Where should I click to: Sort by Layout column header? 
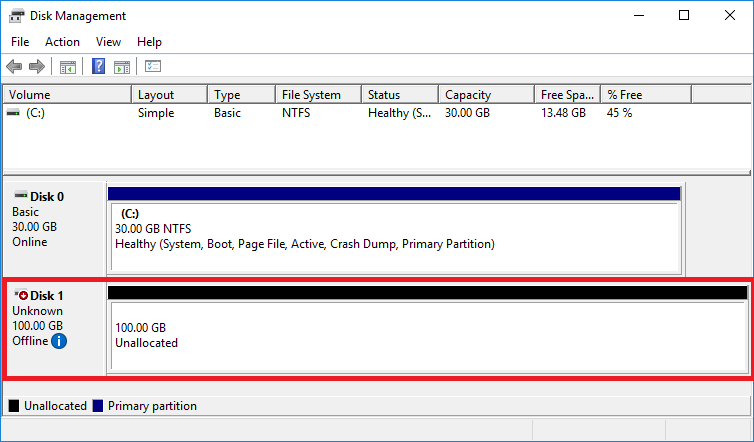pyautogui.click(x=170, y=95)
